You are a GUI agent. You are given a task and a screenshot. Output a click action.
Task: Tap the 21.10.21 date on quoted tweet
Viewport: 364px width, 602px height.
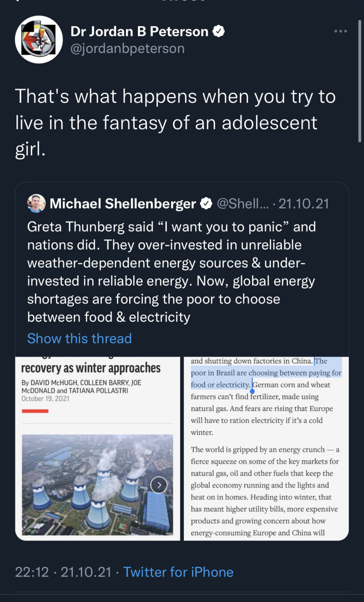(304, 203)
